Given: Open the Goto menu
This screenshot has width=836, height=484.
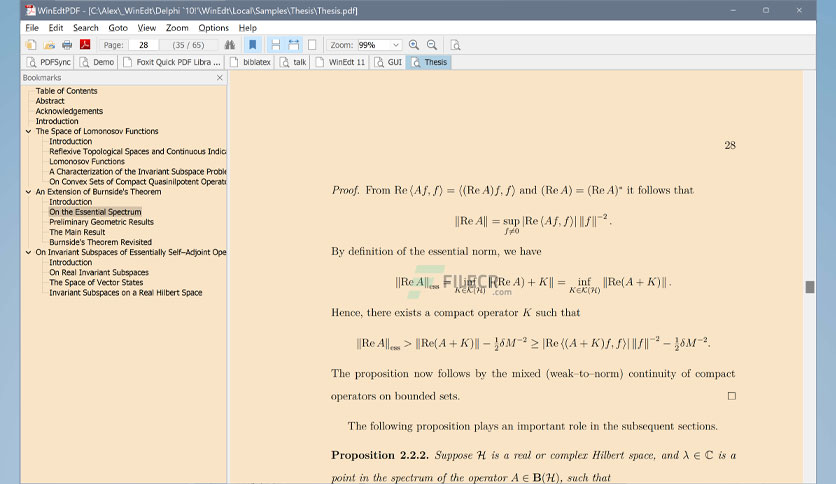Looking at the screenshot, I should (118, 28).
